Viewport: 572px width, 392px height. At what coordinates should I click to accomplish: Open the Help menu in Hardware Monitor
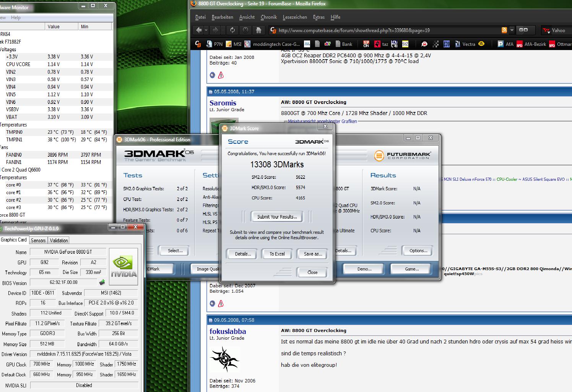[x=16, y=18]
